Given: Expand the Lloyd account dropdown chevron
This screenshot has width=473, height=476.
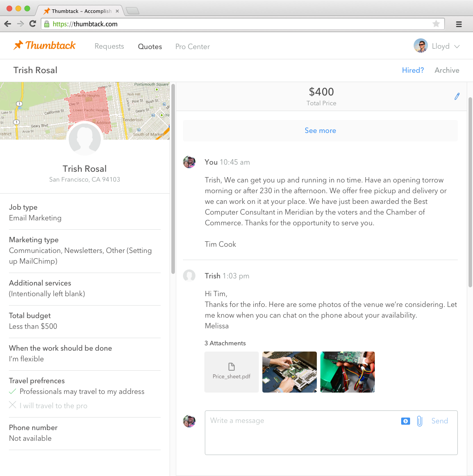Looking at the screenshot, I should tap(456, 46).
